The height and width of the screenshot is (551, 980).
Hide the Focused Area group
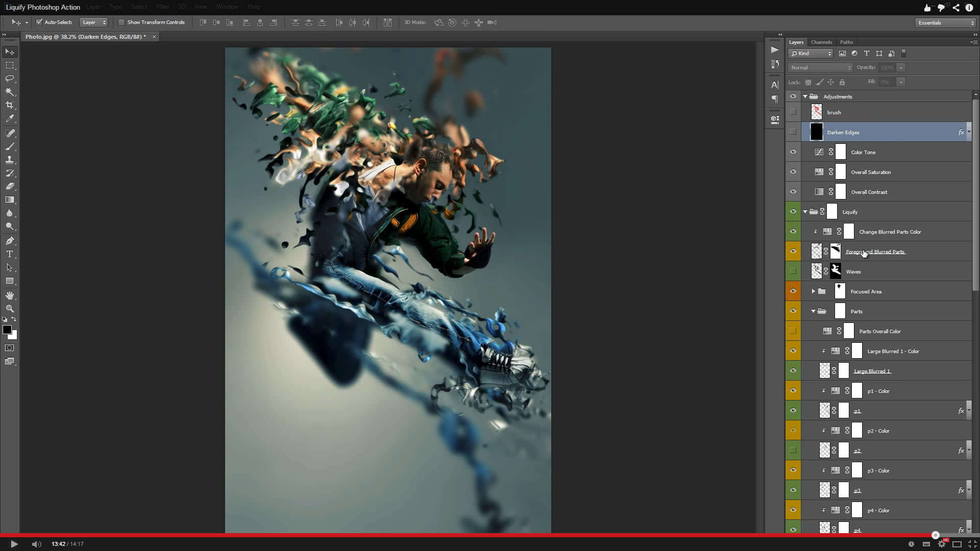point(793,291)
